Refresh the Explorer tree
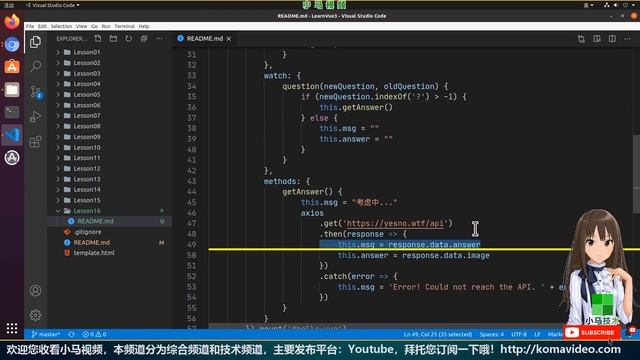Viewport: 640px width, 360px height. pyautogui.click(x=129, y=38)
